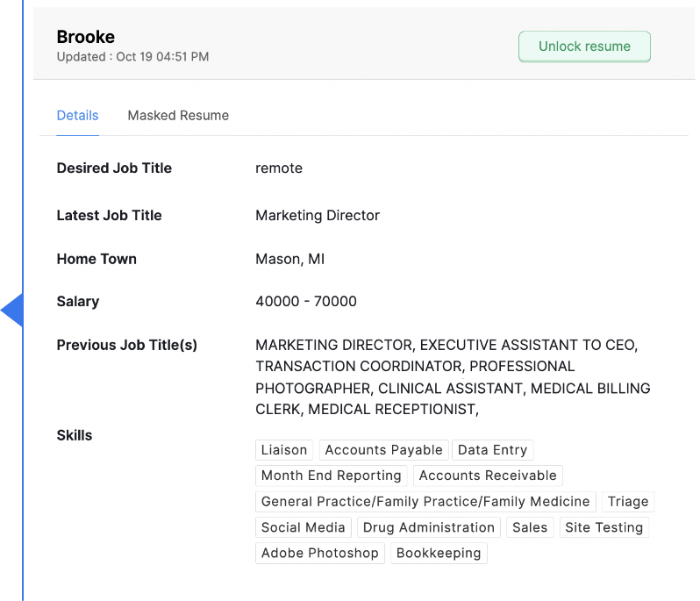
Task: Click the Site Testing skill tag
Action: [604, 527]
